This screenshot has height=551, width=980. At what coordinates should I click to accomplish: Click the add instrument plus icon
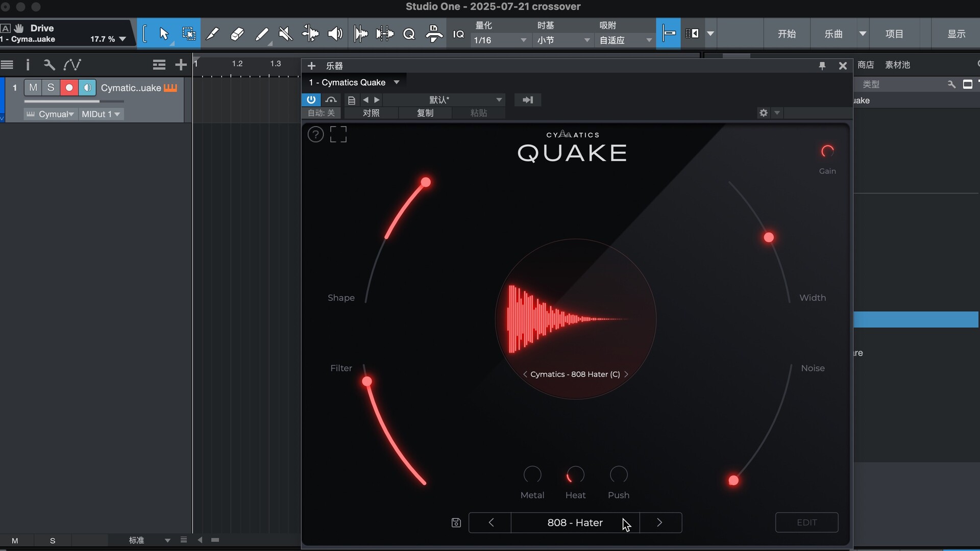pos(311,66)
